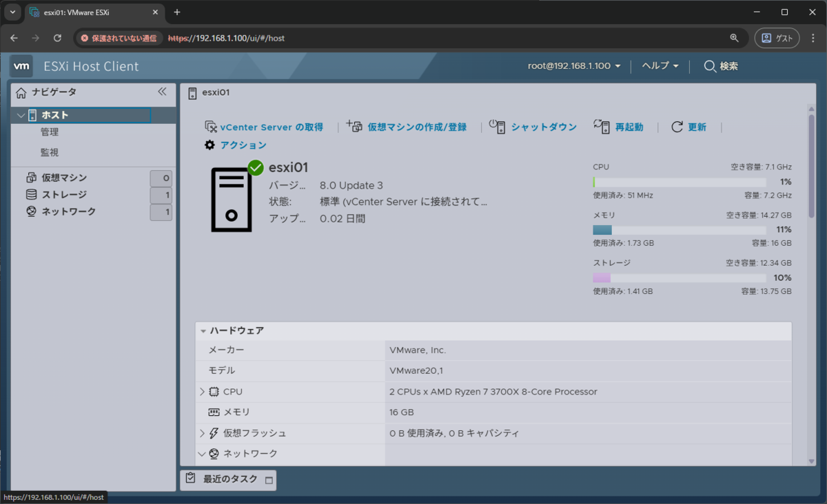The image size is (827, 504).
Task: Click the 最近のタスク panel label
Action: point(230,479)
